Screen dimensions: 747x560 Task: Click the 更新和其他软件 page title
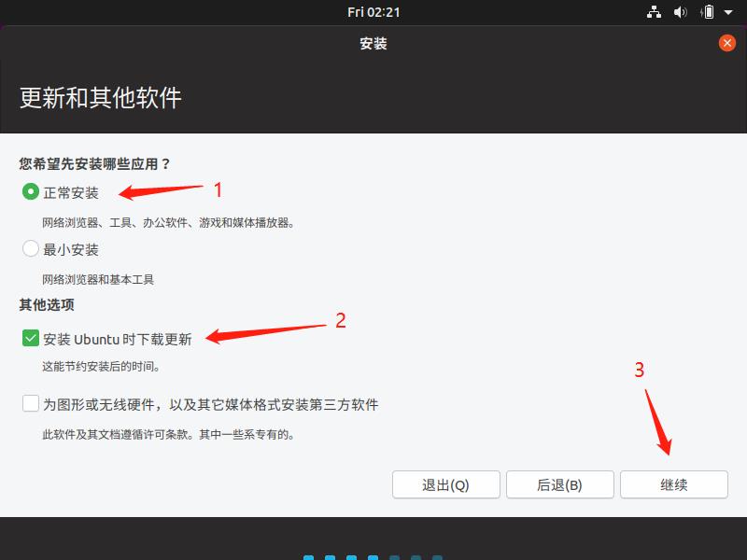pyautogui.click(x=101, y=98)
